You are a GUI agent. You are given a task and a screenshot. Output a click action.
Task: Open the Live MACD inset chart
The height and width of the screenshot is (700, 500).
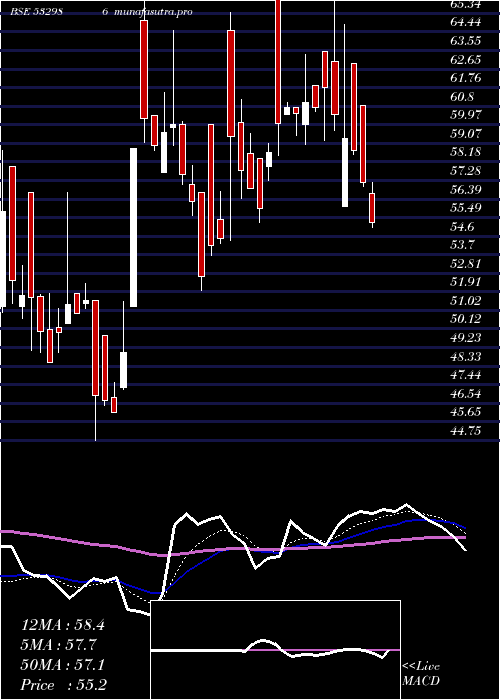pos(275,650)
